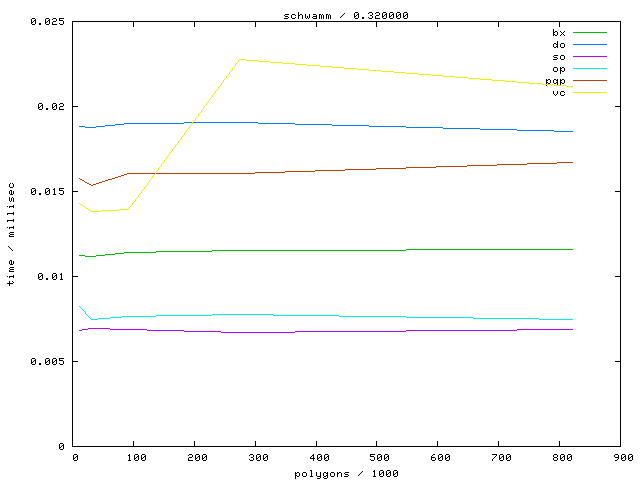Select the green bx legend line sample
This screenshot has width=640, height=480.
point(589,33)
